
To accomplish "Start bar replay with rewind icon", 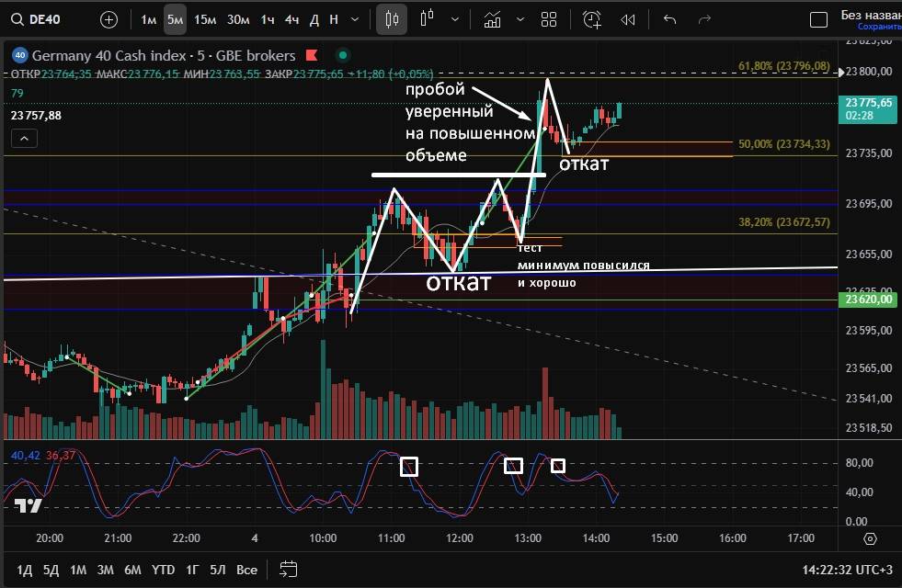I will pos(628,19).
